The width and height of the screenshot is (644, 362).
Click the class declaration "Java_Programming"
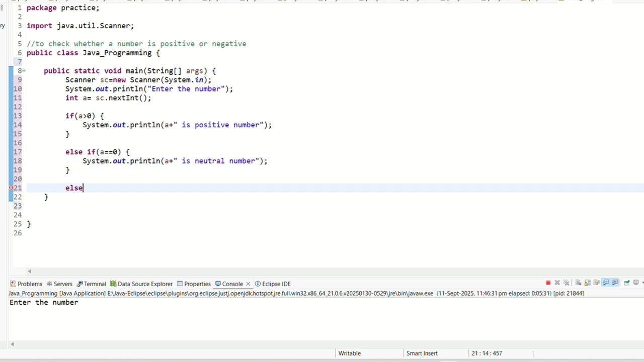(x=117, y=53)
